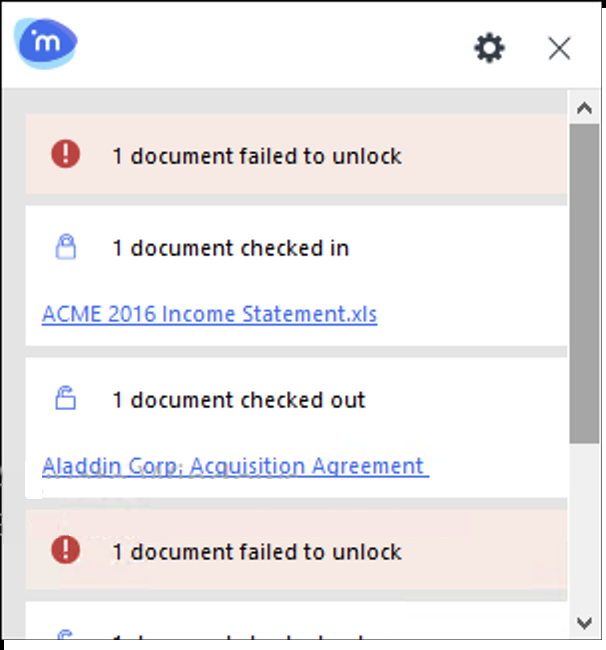Viewport: 606px width, 650px height.
Task: Select the '1 document checked in' notification text
Action: pyautogui.click(x=230, y=249)
